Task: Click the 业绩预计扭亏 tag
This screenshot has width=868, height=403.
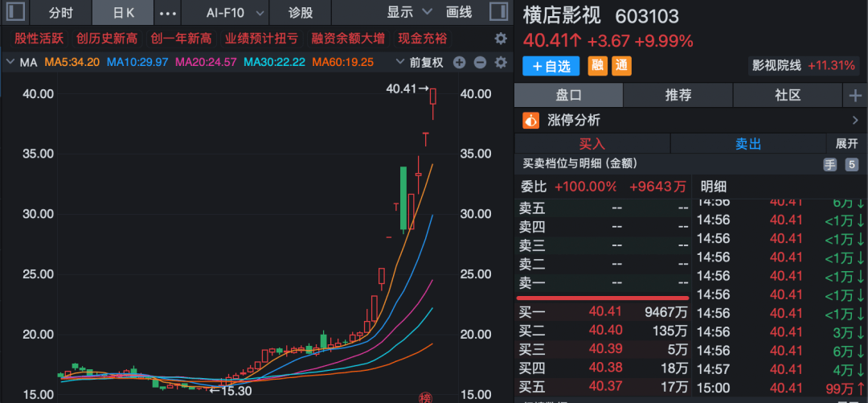Action: click(262, 39)
